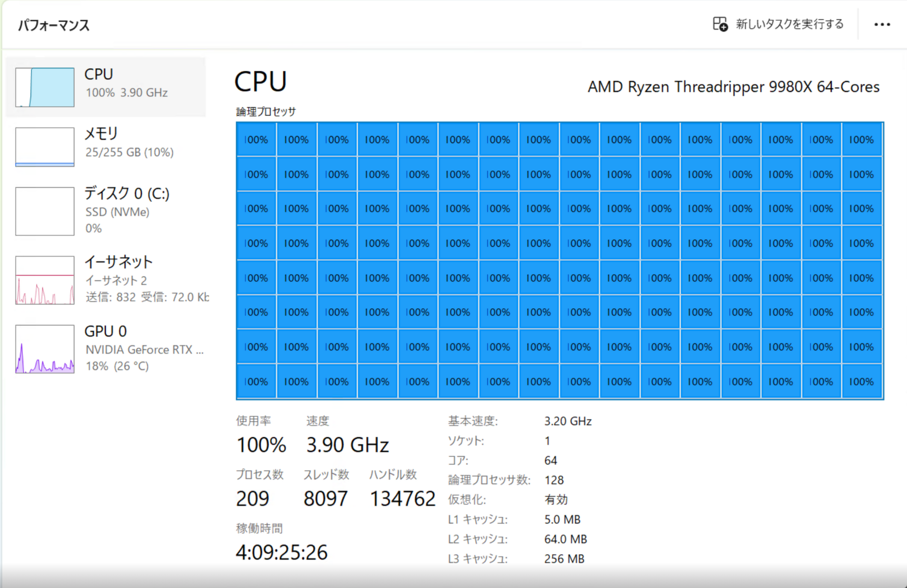Click the 論理プロセッサ graph label
907x588 pixels.
[x=266, y=111]
